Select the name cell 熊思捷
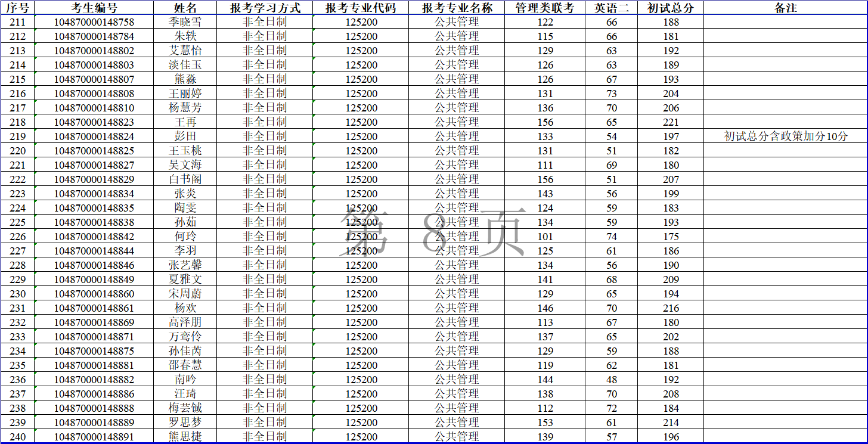Screen dimensions: 868x444 pos(185,437)
